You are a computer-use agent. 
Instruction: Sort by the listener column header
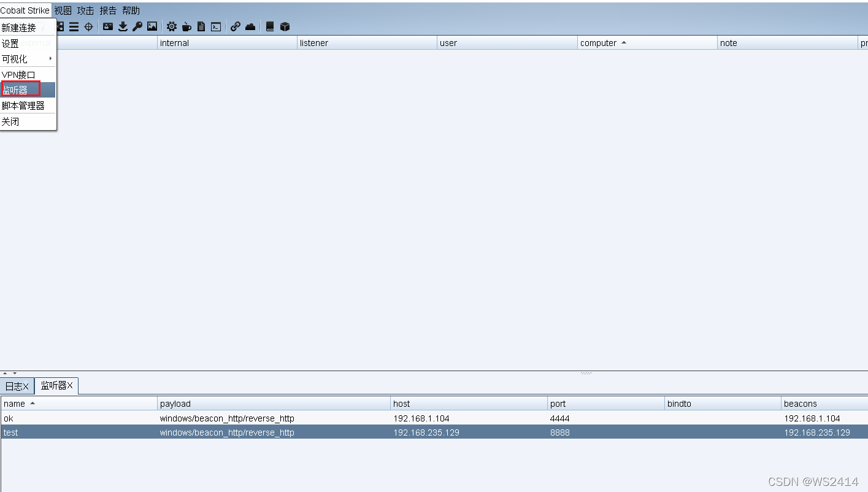[367, 43]
